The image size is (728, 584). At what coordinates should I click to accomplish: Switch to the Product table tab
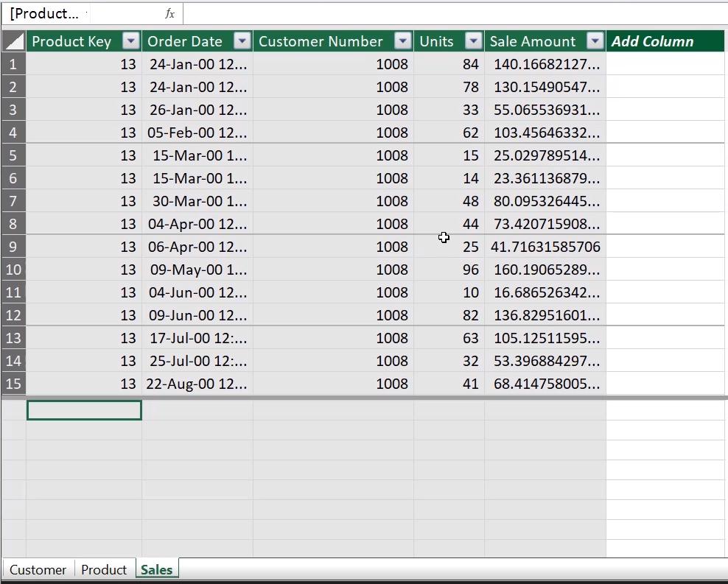pyautogui.click(x=104, y=569)
